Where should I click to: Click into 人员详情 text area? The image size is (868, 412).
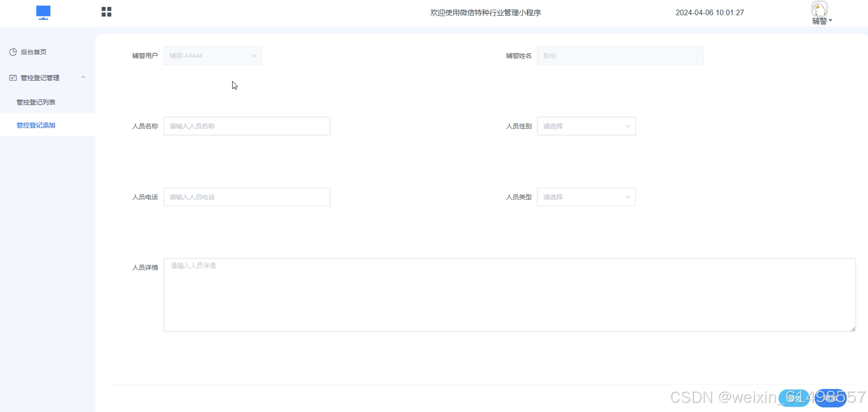(509, 295)
